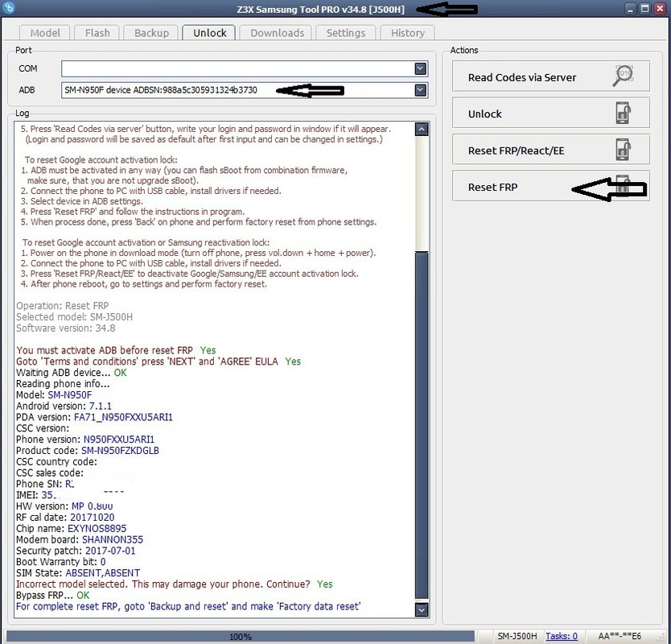This screenshot has height=644, width=671.
Task: Click the 'Android version: 7.1.1' log line
Action: (64, 406)
